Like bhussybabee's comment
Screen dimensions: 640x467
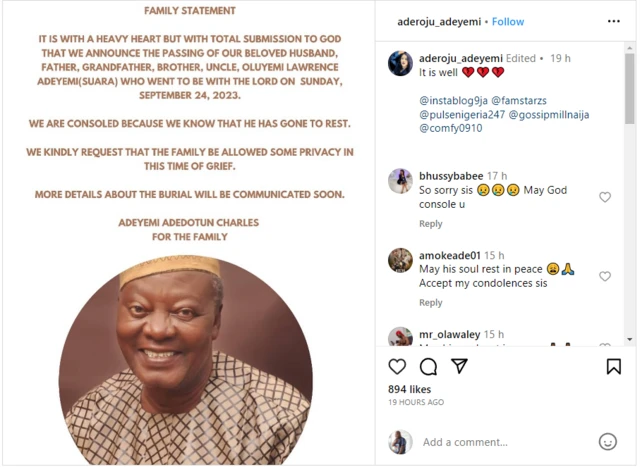coord(605,197)
